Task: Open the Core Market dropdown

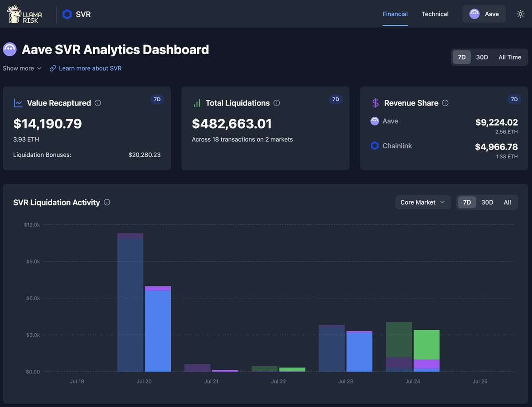Action: point(423,202)
